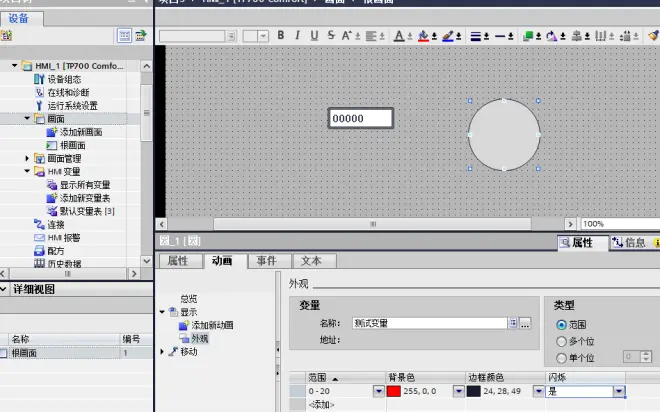Open the 信息 inspector tab
Screen dimensions: 660x412
click(x=630, y=242)
